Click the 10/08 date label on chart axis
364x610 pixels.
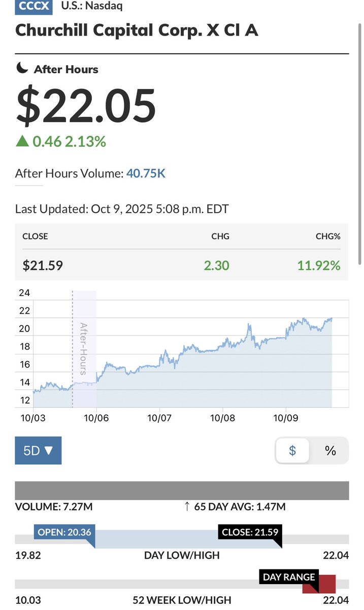222,418
